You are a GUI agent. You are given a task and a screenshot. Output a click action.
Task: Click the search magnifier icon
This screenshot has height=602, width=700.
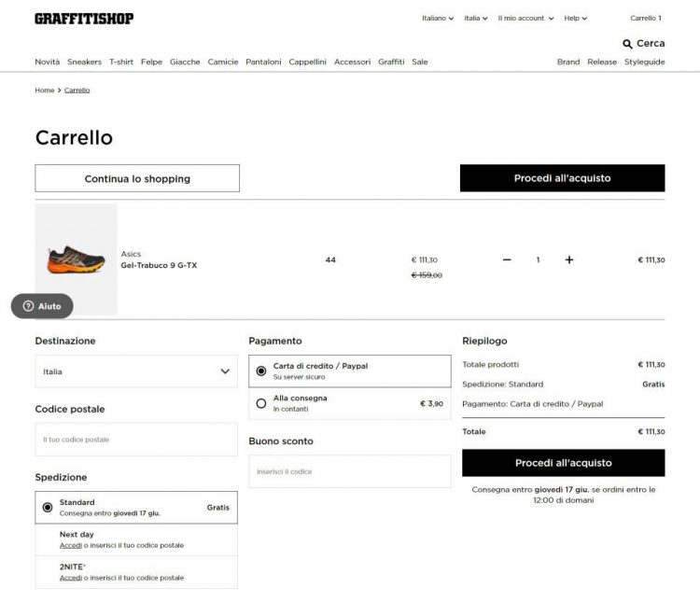(x=627, y=44)
